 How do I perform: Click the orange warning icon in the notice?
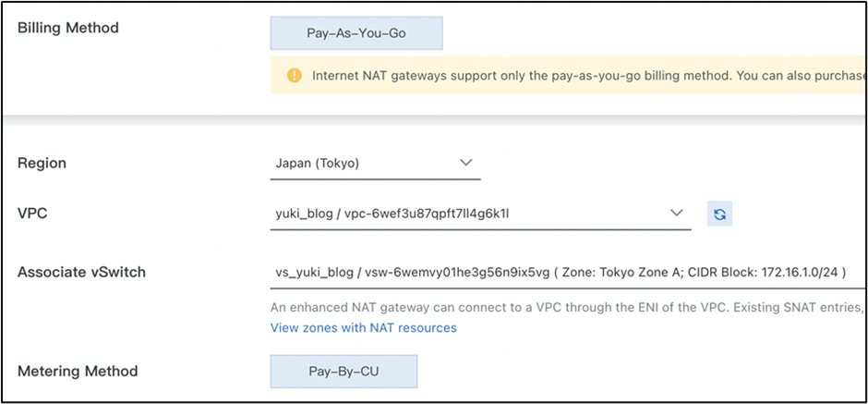point(294,76)
